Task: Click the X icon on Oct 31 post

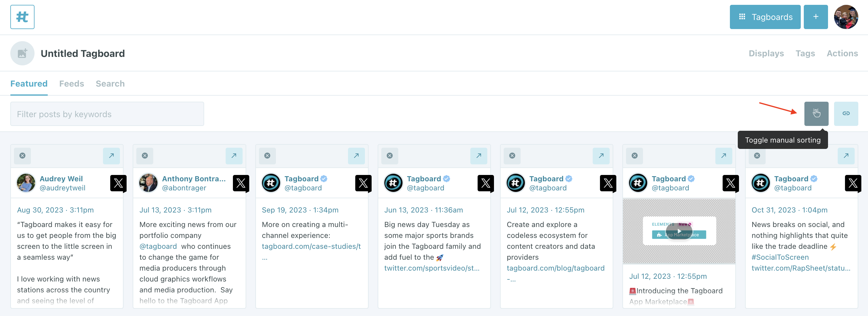Action: tap(853, 183)
